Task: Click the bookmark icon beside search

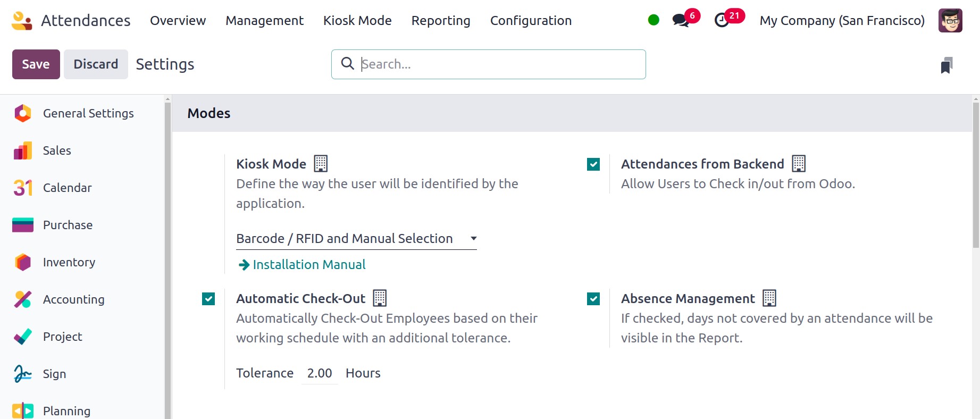Action: [947, 65]
